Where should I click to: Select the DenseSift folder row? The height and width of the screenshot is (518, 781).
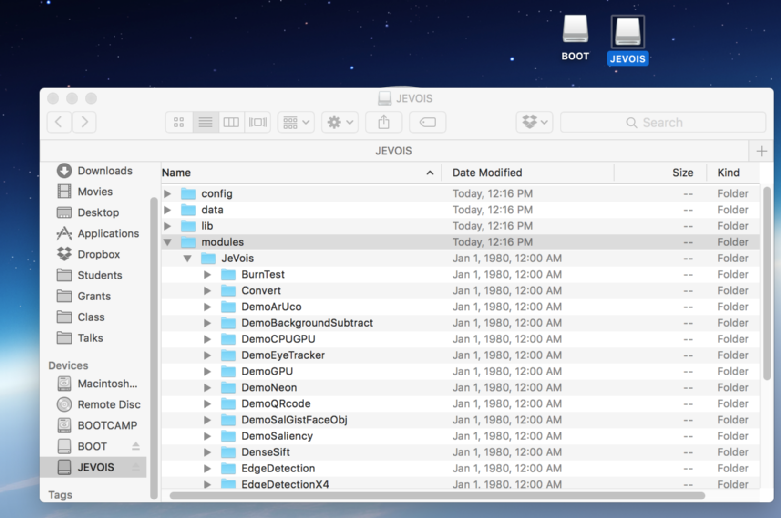click(x=460, y=452)
